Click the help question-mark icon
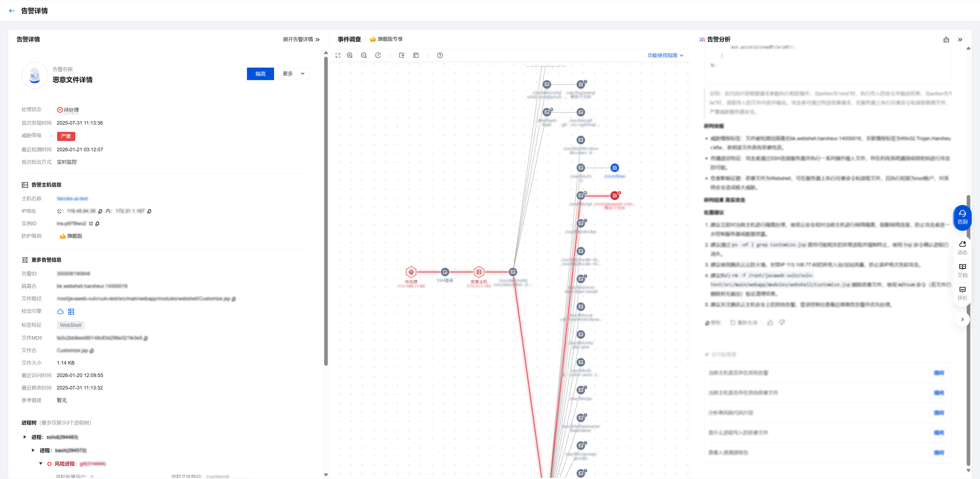The height and width of the screenshot is (479, 980). (440, 56)
